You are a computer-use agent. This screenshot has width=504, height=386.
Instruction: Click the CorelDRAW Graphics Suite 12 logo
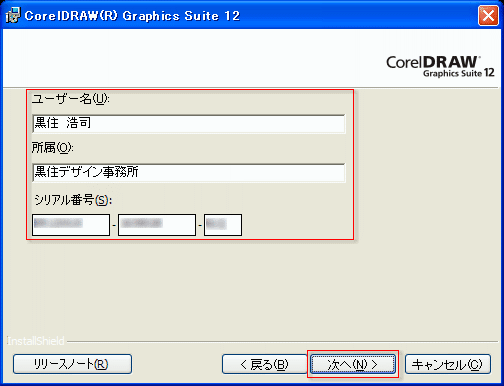[x=440, y=67]
